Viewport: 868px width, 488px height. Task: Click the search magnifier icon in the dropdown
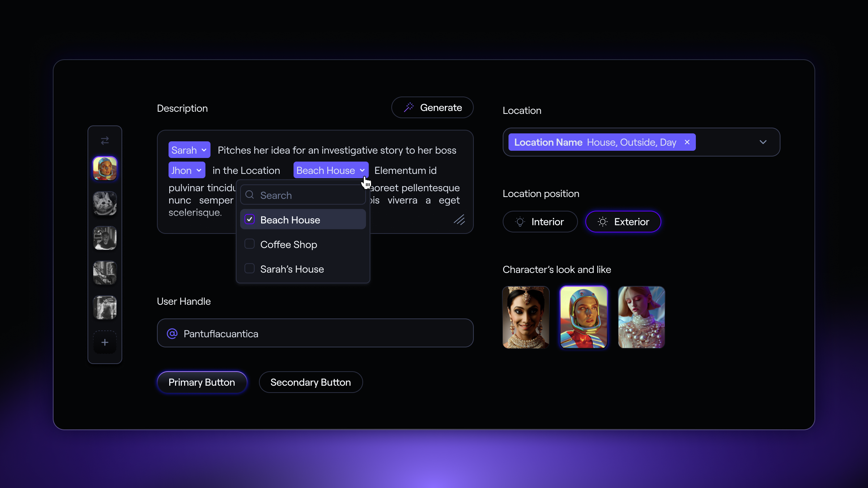point(250,195)
